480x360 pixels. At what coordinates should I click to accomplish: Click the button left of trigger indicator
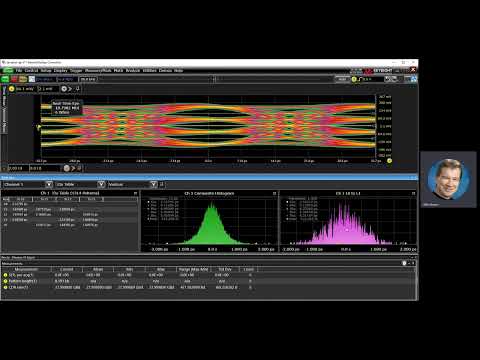[x=342, y=79]
